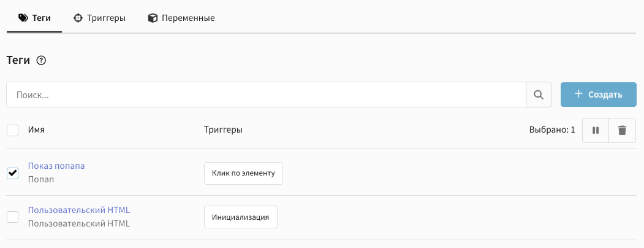Toggle the select-all checkbox in table header
The width and height of the screenshot is (644, 248).
12,130
